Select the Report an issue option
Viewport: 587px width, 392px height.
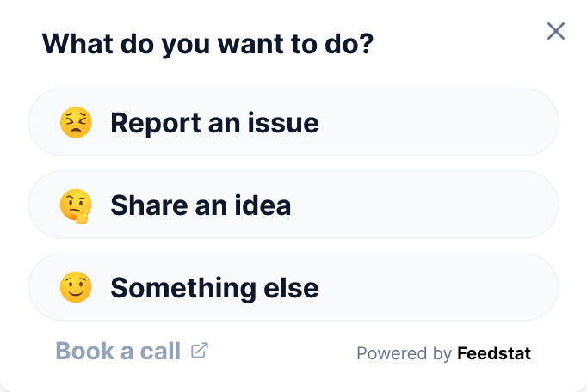pyautogui.click(x=293, y=123)
